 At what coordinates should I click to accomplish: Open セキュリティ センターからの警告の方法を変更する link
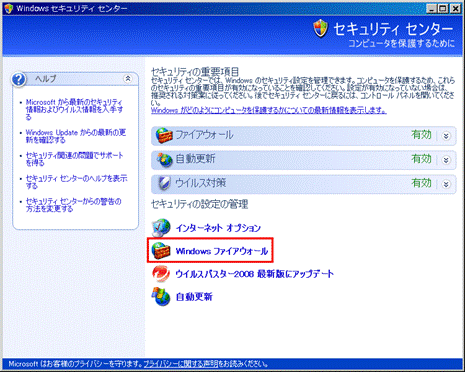(x=74, y=205)
